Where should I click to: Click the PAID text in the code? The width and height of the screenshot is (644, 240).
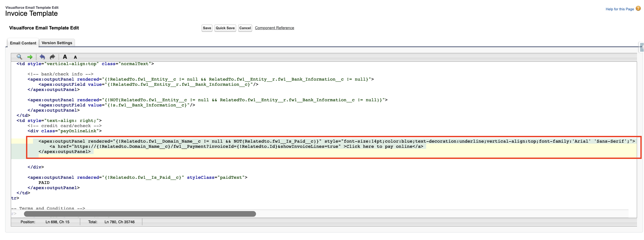point(44,183)
